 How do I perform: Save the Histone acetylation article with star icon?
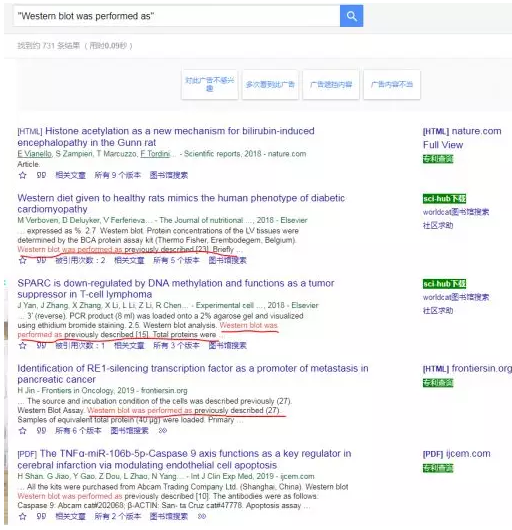tap(23, 175)
